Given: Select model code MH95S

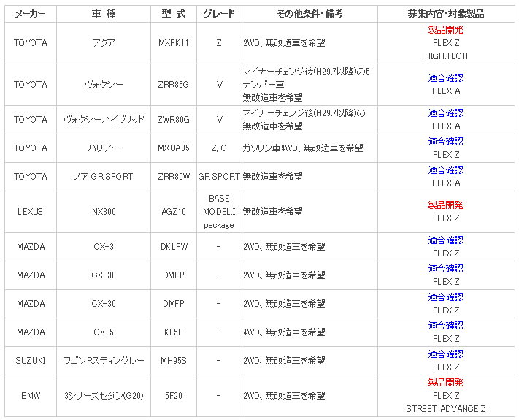Looking at the screenshot, I should point(174,361).
